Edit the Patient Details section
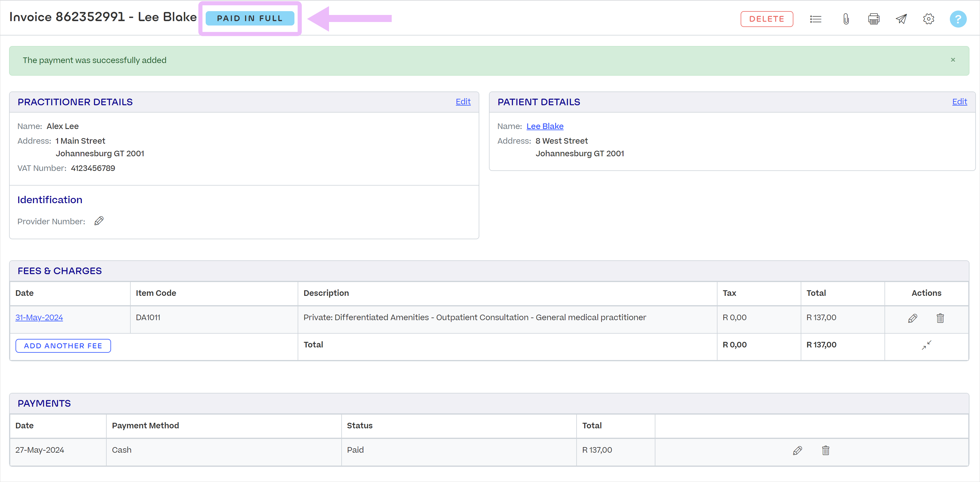980x482 pixels. pyautogui.click(x=959, y=102)
